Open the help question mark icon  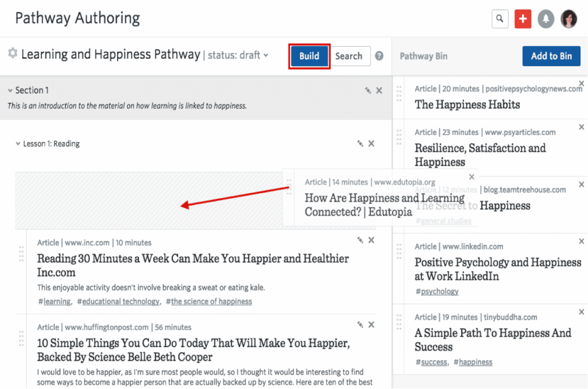point(380,56)
